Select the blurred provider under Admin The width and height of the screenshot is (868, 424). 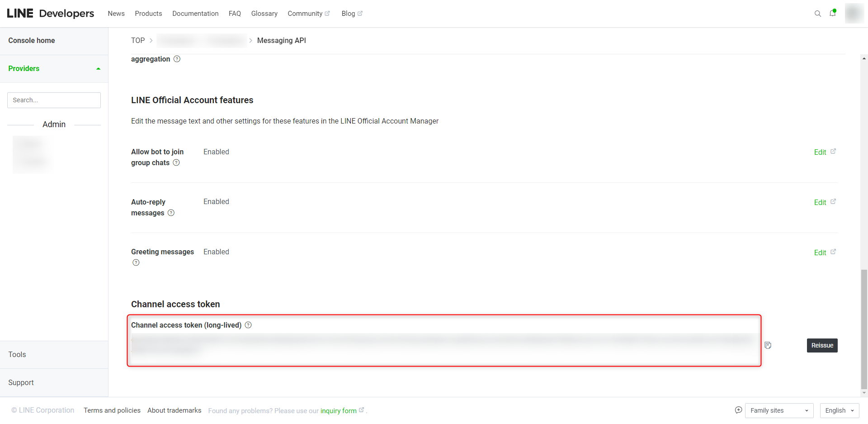coord(33,154)
